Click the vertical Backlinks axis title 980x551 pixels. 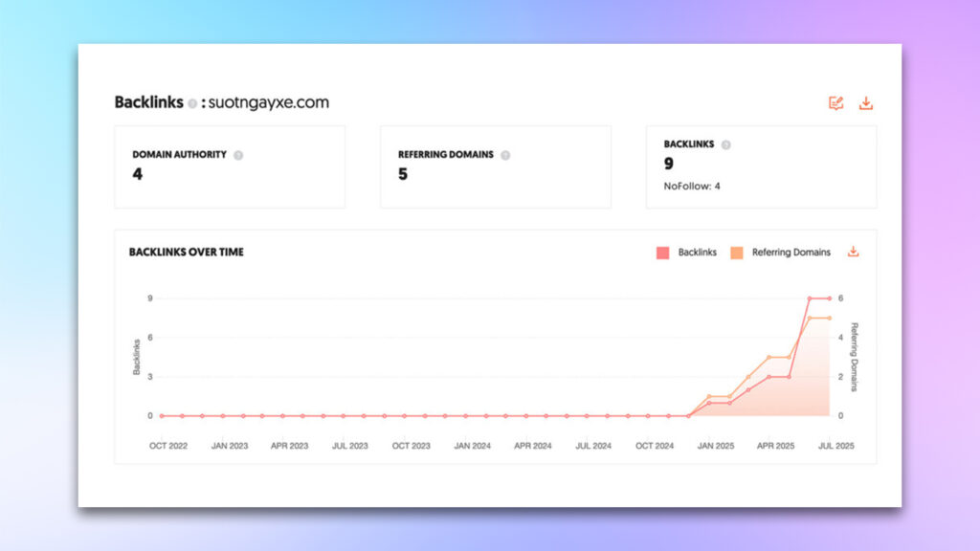click(136, 357)
